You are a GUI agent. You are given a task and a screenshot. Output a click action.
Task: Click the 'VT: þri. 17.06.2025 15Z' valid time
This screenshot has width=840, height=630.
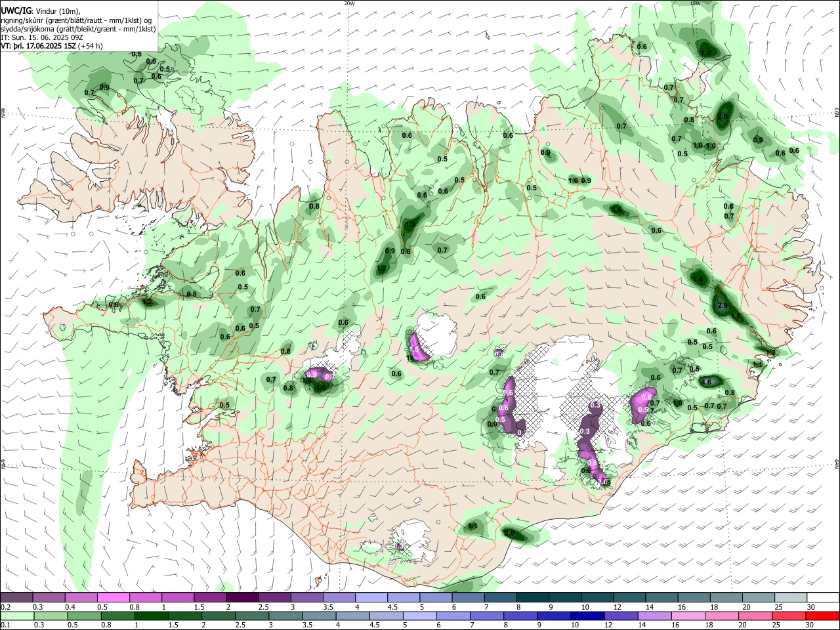pos(38,46)
